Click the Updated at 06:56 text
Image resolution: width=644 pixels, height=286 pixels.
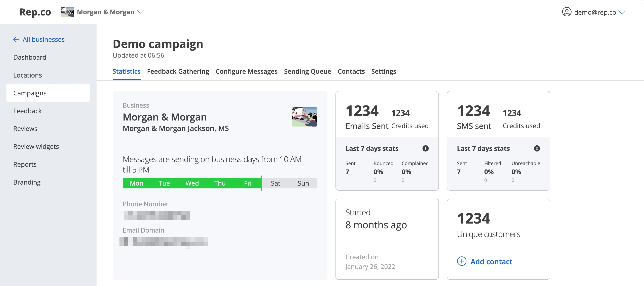pos(138,55)
